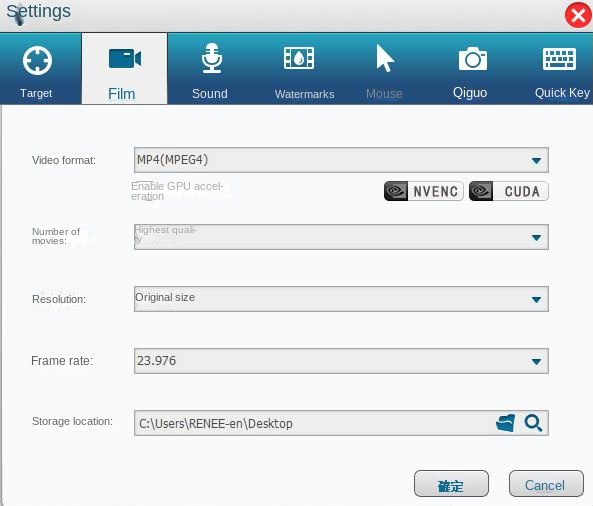Select the Film camcorder icon
The image size is (593, 506).
125,58
